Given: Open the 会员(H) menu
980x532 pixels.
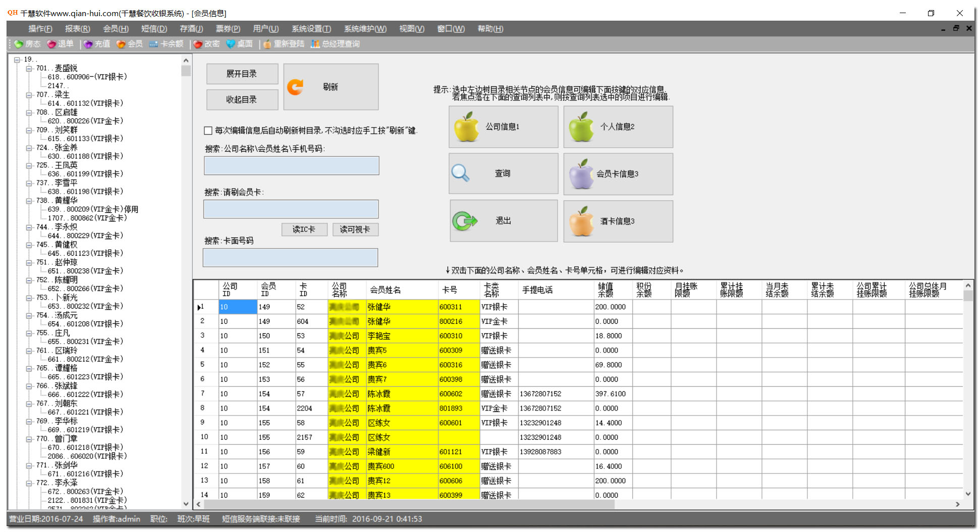Looking at the screenshot, I should [116, 29].
